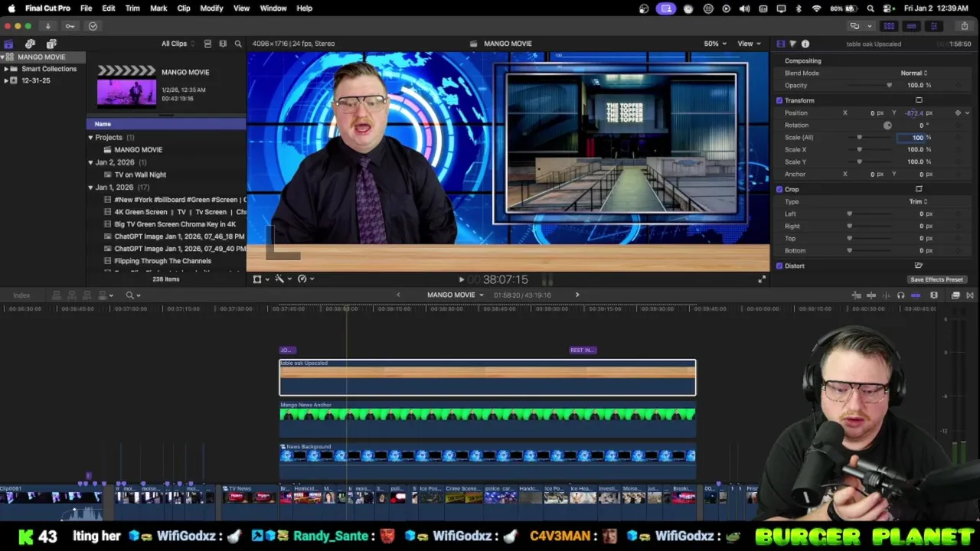Open the viewer 50% zoom dropdown
This screenshot has height=551, width=980.
click(715, 44)
